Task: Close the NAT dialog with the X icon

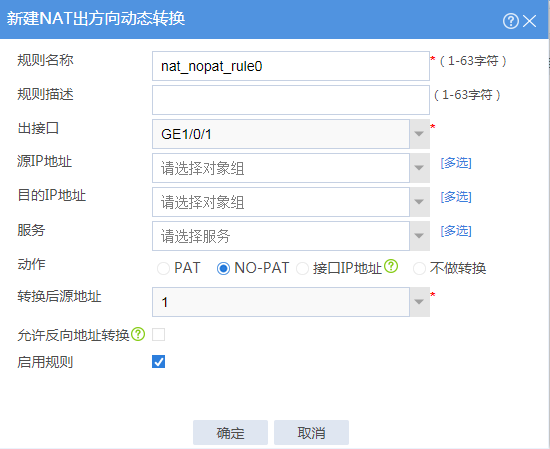Action: pos(529,21)
